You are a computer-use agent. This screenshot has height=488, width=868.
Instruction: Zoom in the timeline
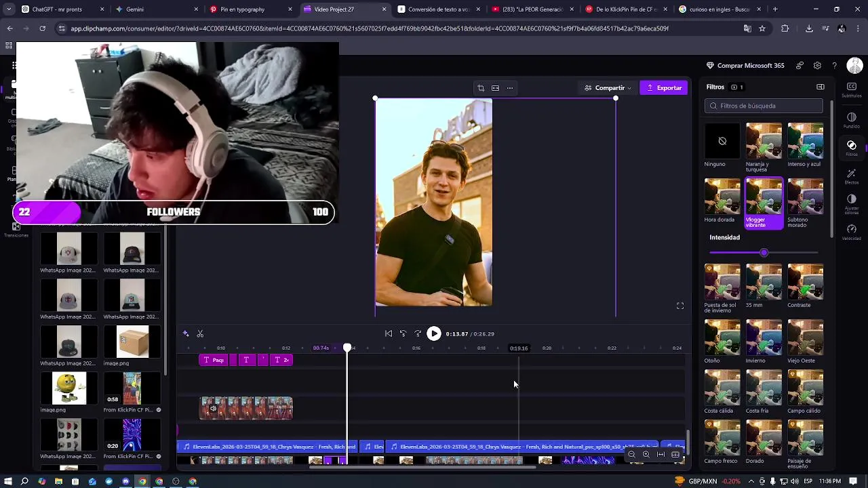click(x=646, y=454)
